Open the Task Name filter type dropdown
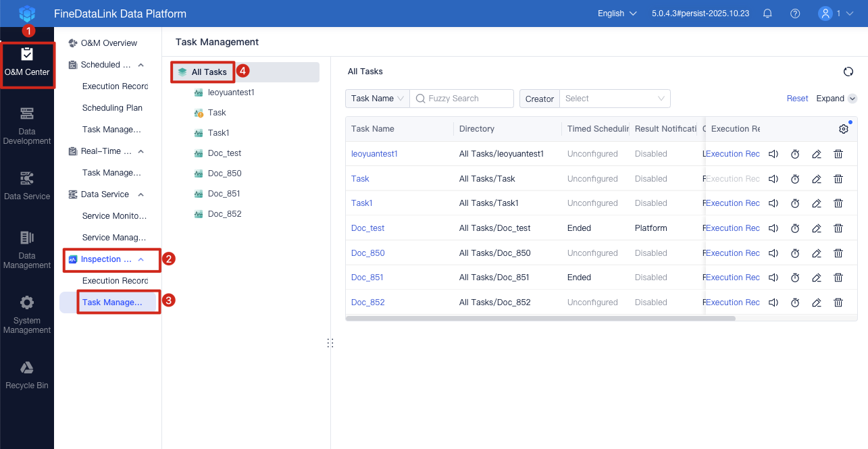 pos(378,99)
